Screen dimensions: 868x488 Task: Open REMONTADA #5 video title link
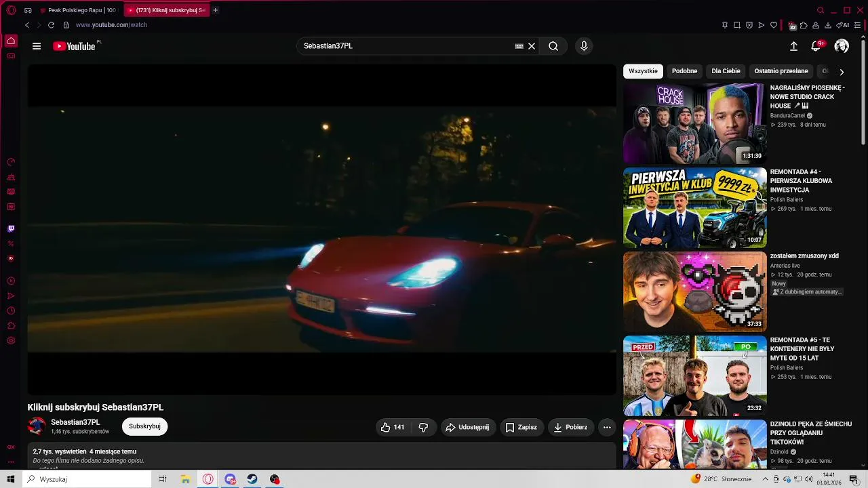[802, 349]
